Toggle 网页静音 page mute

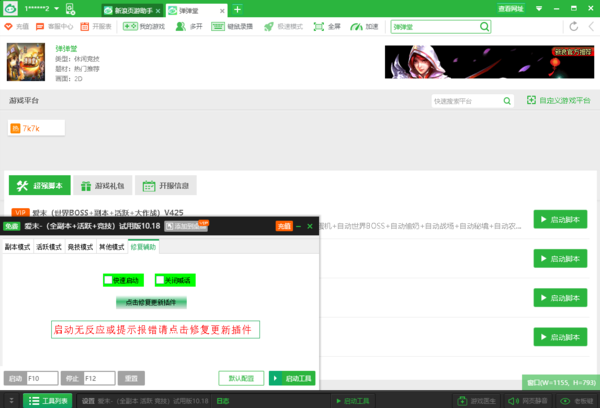pyautogui.click(x=527, y=401)
